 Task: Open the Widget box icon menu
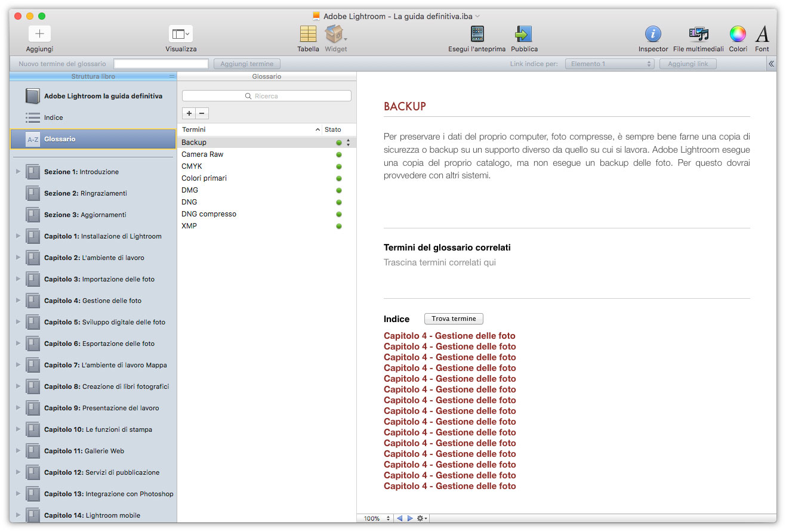pos(335,34)
